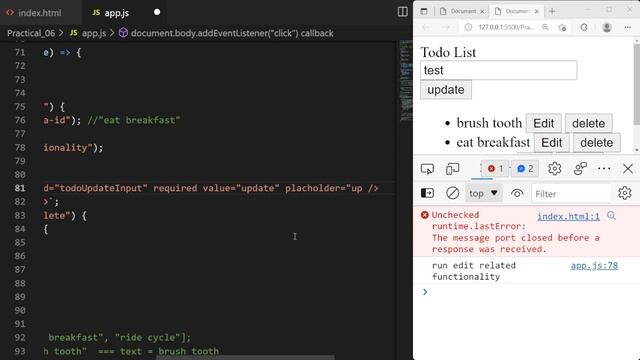This screenshot has height=360, width=640.
Task: Click zoom icon in address bar
Action: [545, 27]
